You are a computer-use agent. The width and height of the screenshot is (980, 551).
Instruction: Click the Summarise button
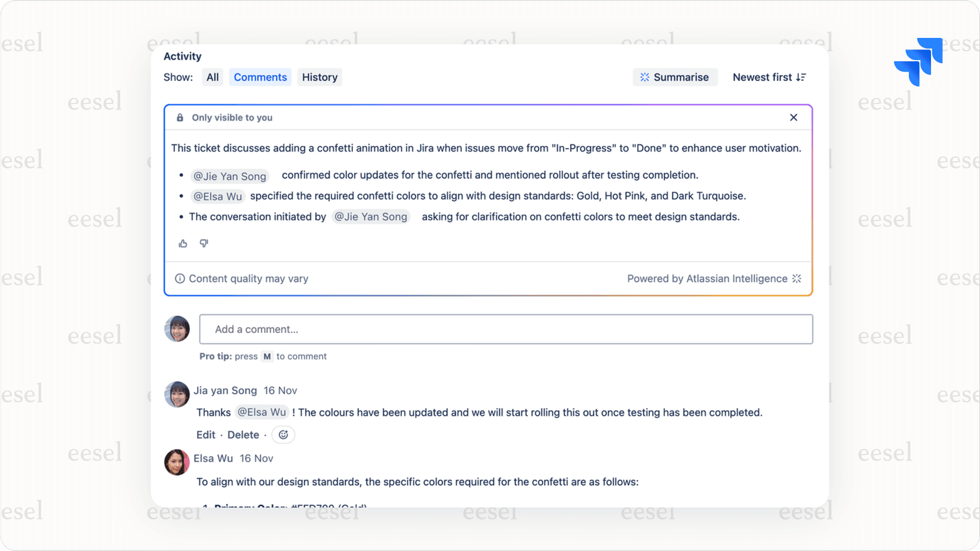[675, 77]
